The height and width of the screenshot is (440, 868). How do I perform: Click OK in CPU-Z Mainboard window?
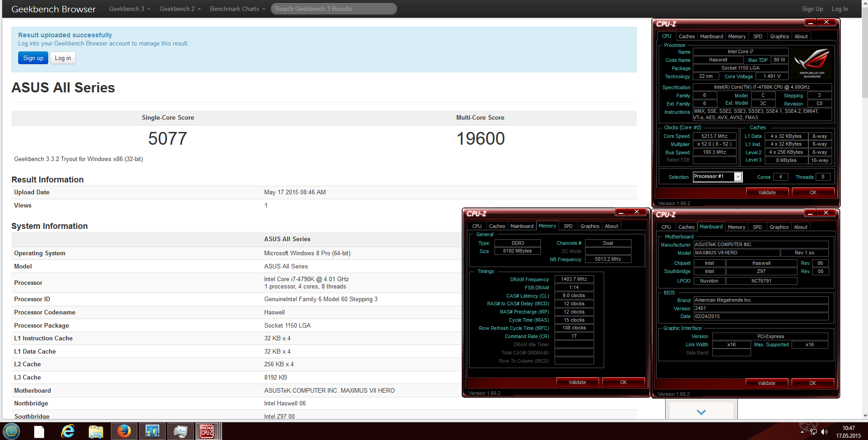(812, 383)
